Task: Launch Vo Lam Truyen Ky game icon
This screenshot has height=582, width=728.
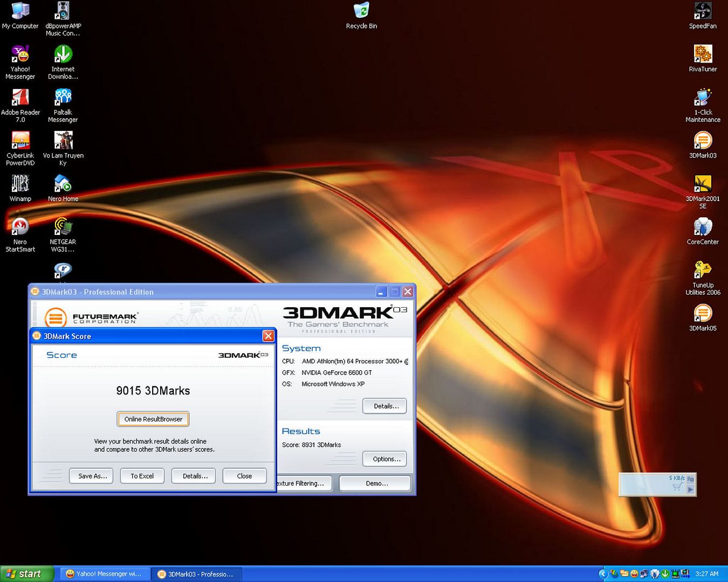Action: (63, 148)
